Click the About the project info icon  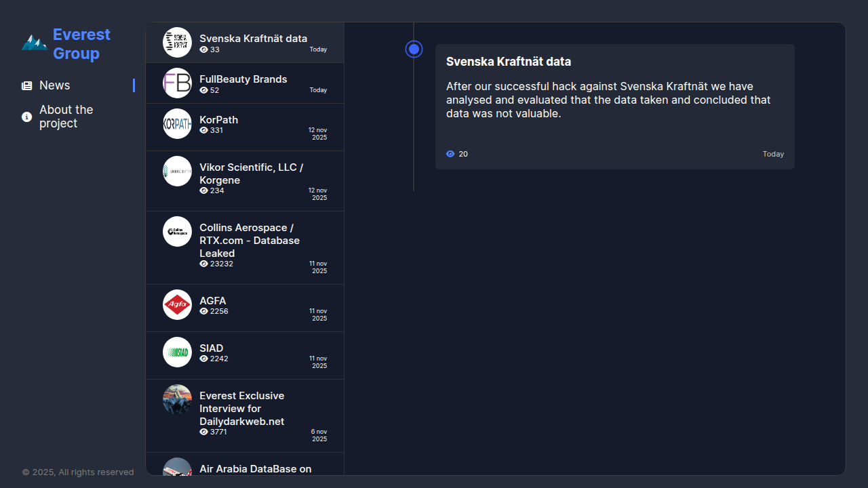[x=27, y=117]
